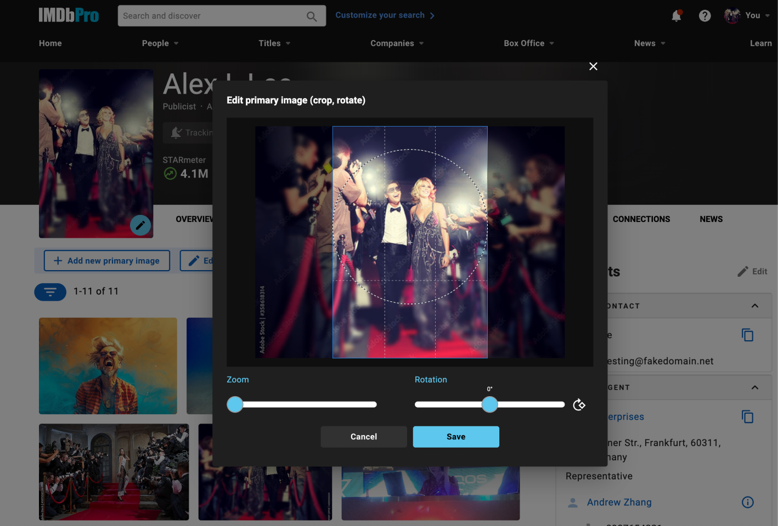Copy the agent enterprises info icon
This screenshot has height=526, width=778.
click(x=747, y=416)
